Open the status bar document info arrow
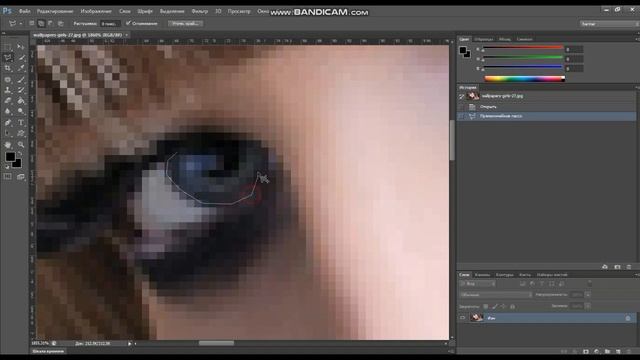 click(x=130, y=344)
